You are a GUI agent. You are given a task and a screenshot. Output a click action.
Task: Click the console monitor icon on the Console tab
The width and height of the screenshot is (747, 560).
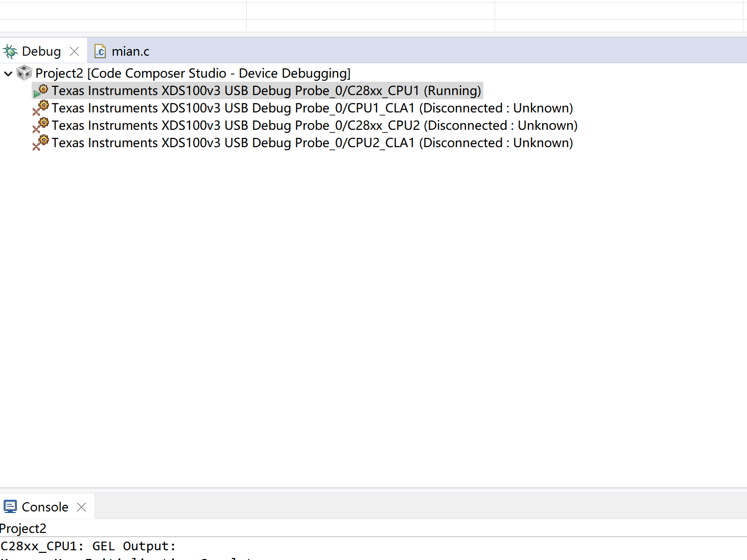pos(10,506)
